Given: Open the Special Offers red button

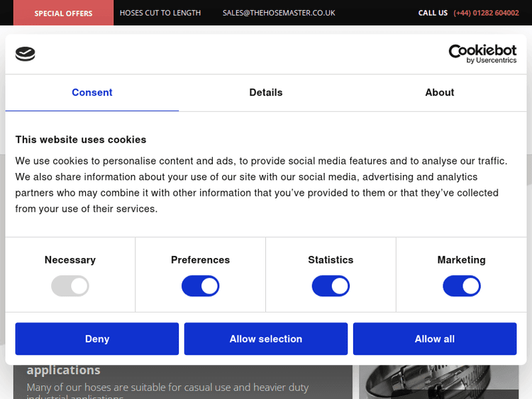Looking at the screenshot, I should 63,13.
